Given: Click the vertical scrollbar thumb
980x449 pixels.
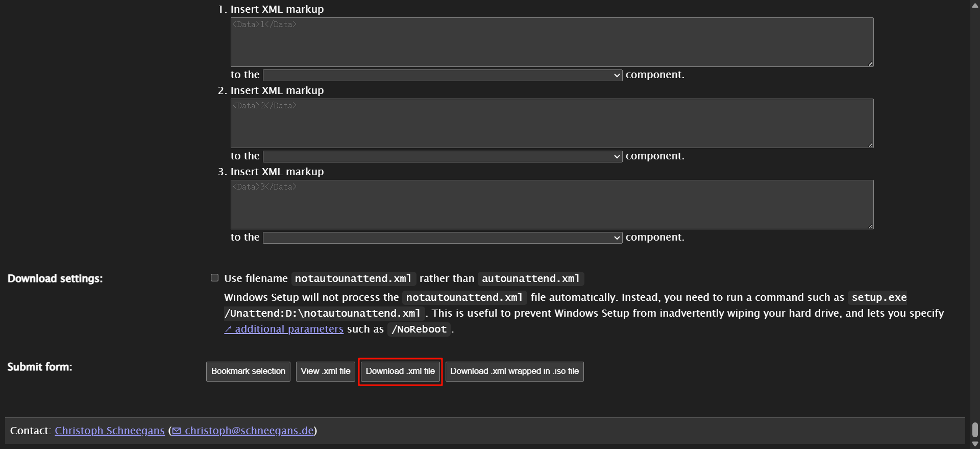Looking at the screenshot, I should (x=975, y=430).
